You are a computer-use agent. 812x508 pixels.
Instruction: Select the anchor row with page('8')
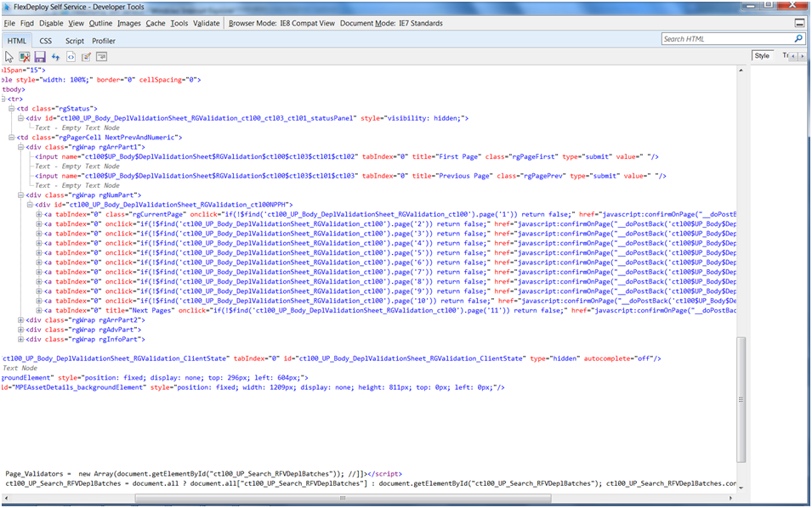click(390, 281)
